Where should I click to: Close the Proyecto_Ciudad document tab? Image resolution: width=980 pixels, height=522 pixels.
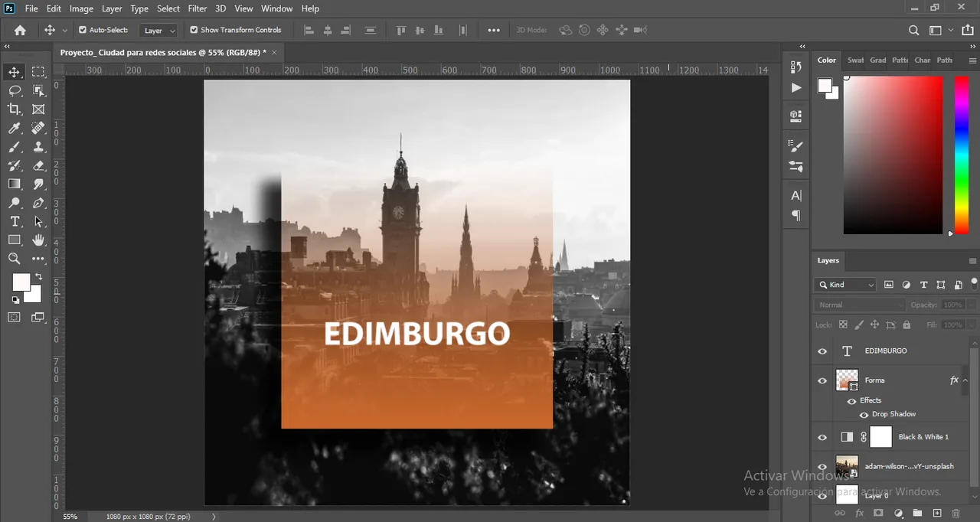tap(274, 52)
